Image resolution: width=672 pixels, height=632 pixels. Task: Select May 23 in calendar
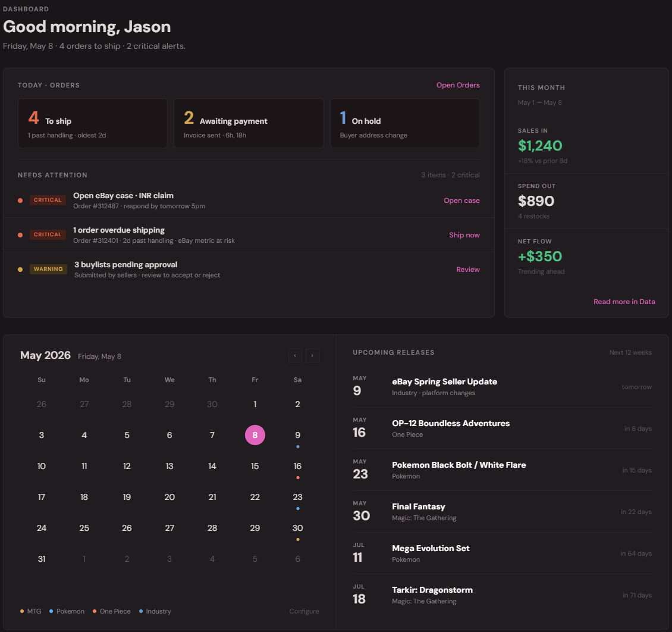coord(297,497)
